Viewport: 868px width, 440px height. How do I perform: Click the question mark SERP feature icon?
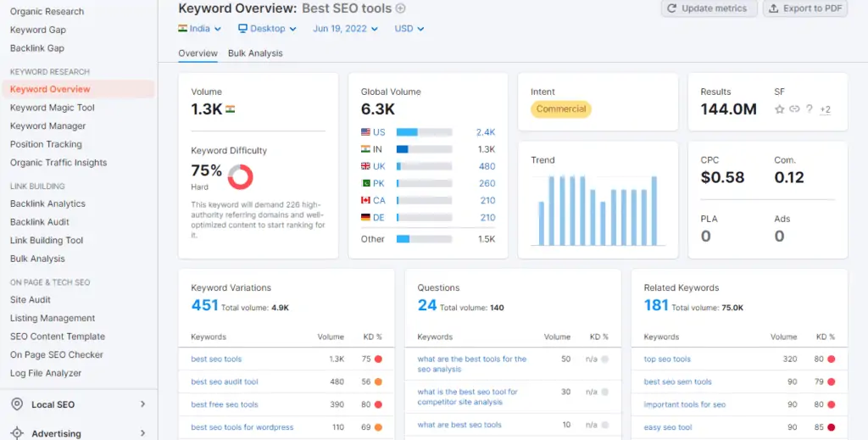810,109
